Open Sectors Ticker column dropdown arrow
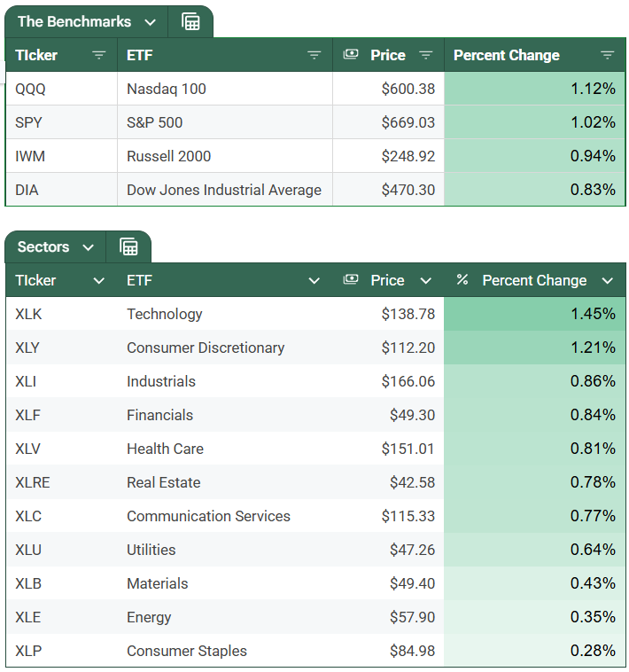The height and width of the screenshot is (672, 629). pos(99,281)
